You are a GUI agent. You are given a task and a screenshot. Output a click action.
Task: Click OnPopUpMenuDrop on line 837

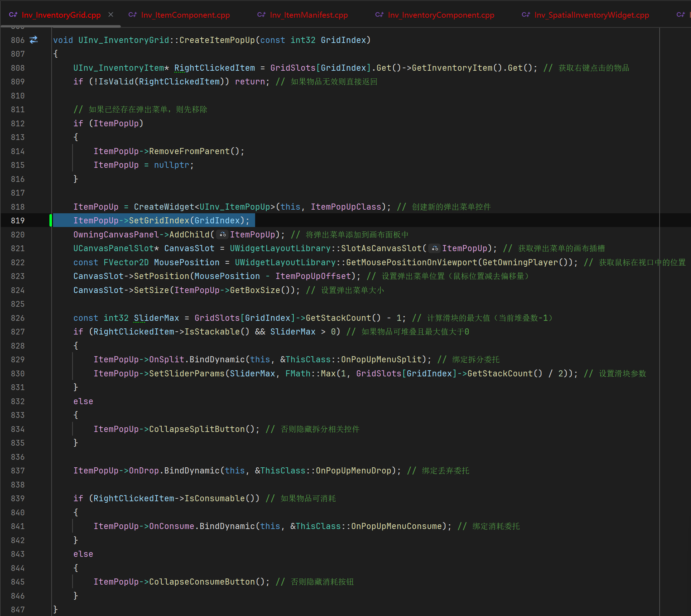[354, 471]
